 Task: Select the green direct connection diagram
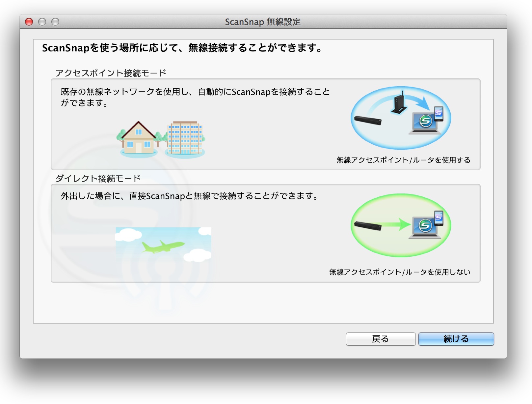401,225
